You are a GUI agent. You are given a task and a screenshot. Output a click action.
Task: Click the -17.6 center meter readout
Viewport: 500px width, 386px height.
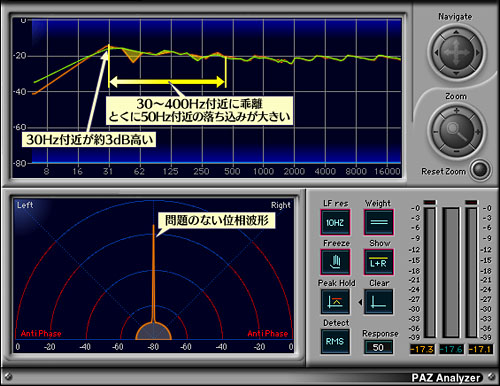451,349
